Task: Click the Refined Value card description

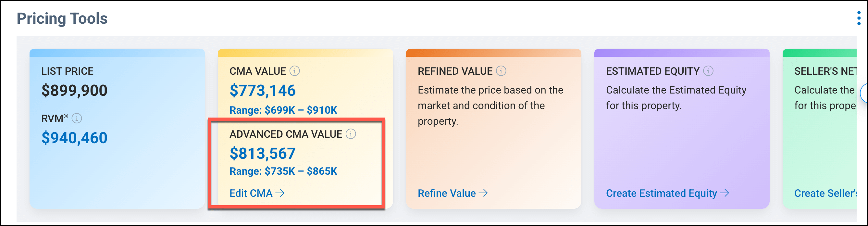Action: 490,106
